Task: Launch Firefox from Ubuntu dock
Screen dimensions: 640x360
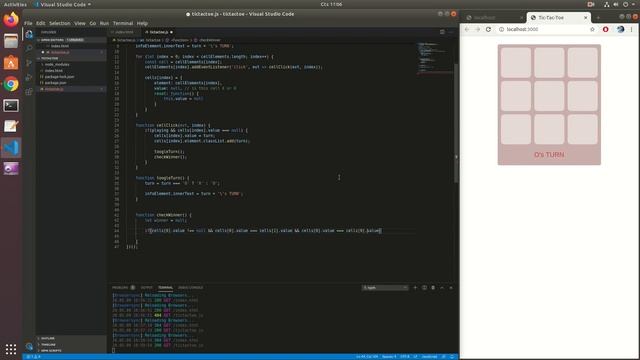Action: (x=11, y=20)
